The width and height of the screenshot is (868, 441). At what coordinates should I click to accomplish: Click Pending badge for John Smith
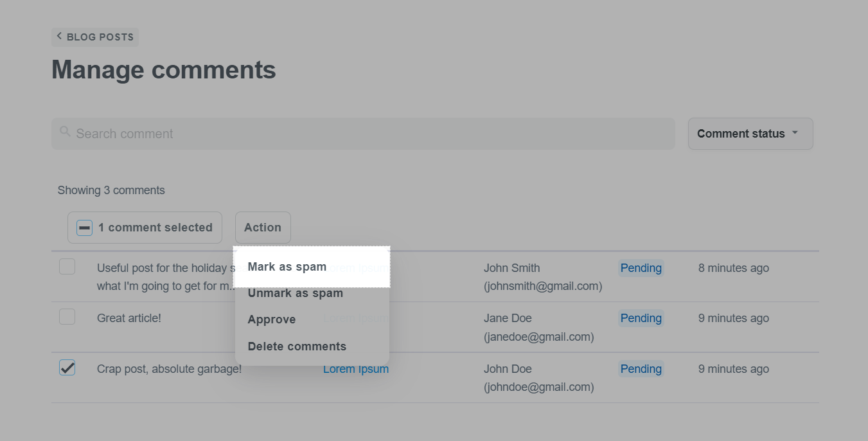coord(641,268)
